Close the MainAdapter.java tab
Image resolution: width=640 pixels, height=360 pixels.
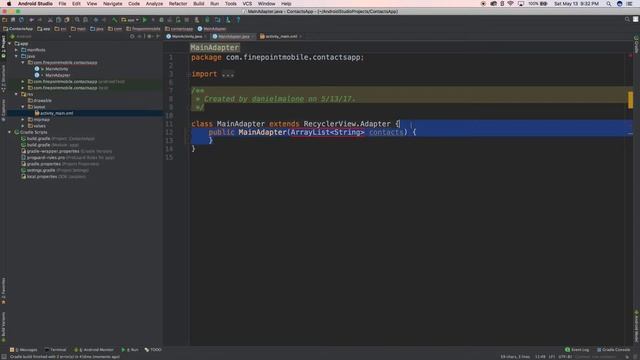click(253, 36)
